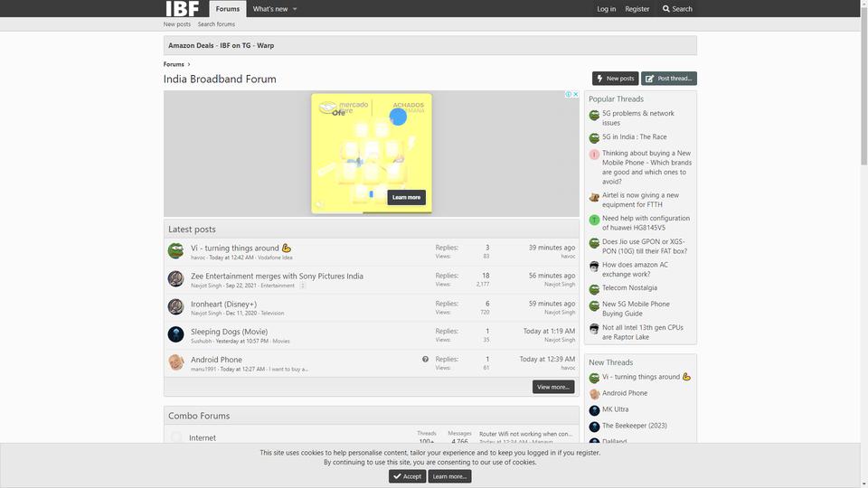Open the Vodafone Idea forum link

coord(275,258)
